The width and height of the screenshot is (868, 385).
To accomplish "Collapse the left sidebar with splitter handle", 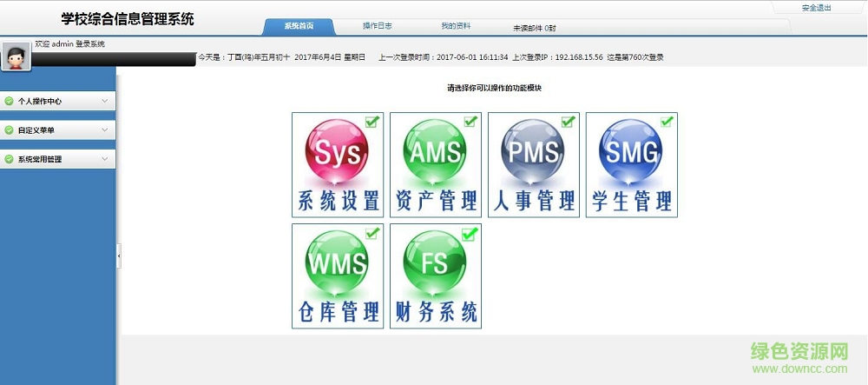I will coord(118,256).
